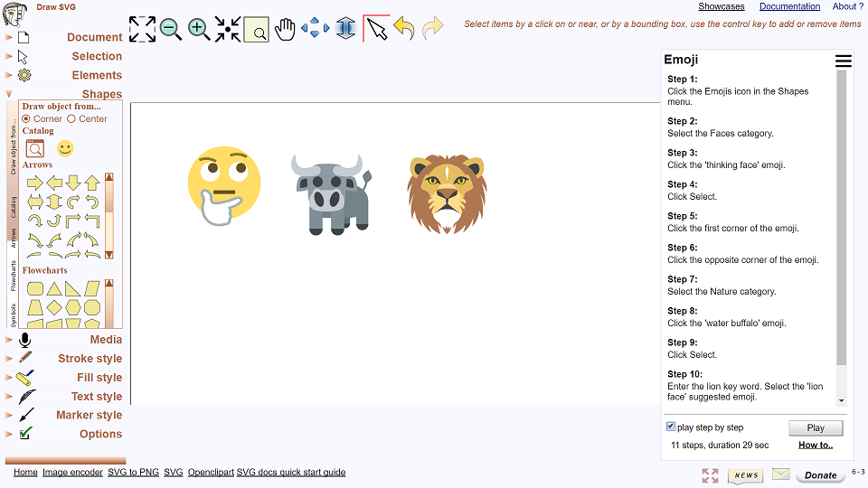Select the zoom-to-area tool
This screenshot has height=488, width=868.
pos(256,30)
